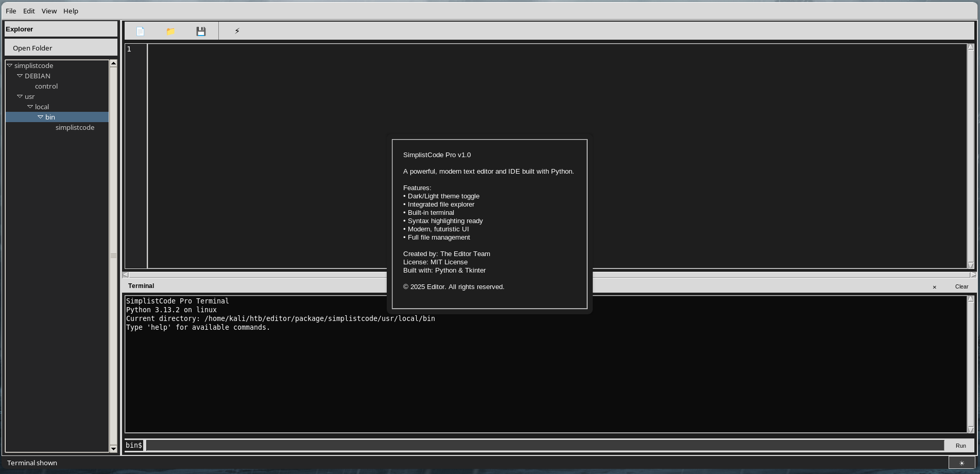The height and width of the screenshot is (474, 980).
Task: Click explorer scrollbar up arrow
Action: click(x=113, y=63)
